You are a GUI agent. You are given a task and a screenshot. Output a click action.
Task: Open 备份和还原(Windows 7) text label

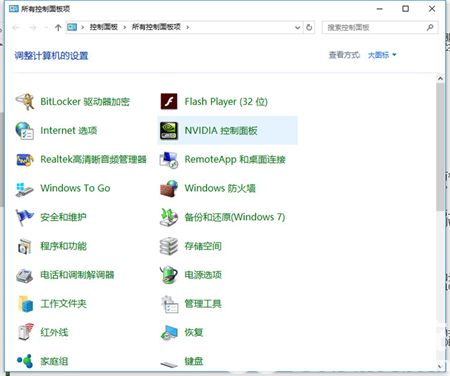click(x=235, y=217)
